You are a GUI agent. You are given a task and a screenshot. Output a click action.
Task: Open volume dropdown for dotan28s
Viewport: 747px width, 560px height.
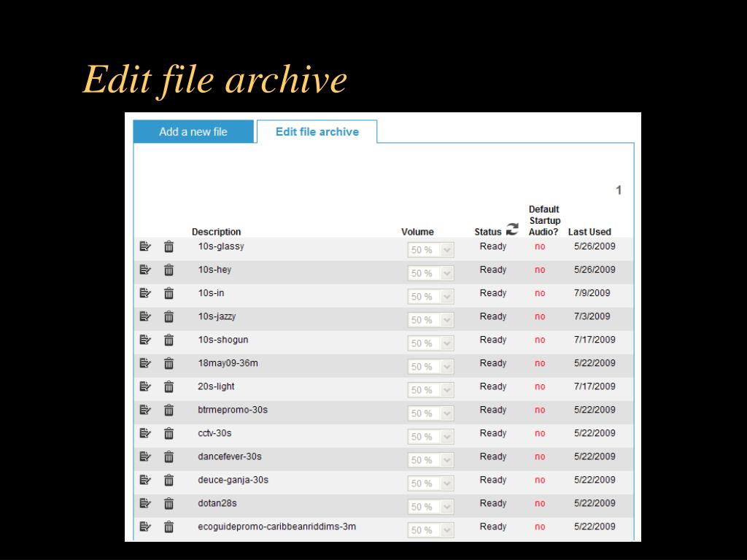click(x=430, y=506)
